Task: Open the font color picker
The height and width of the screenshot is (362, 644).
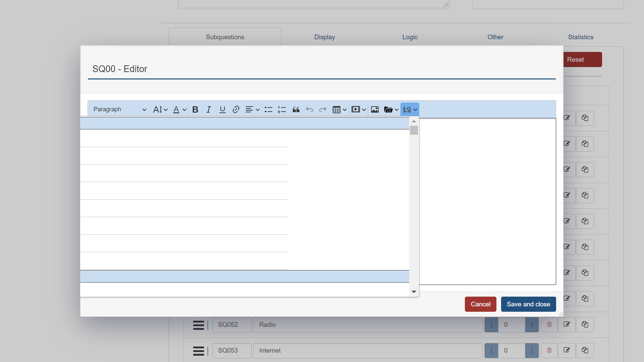Action: [x=179, y=110]
